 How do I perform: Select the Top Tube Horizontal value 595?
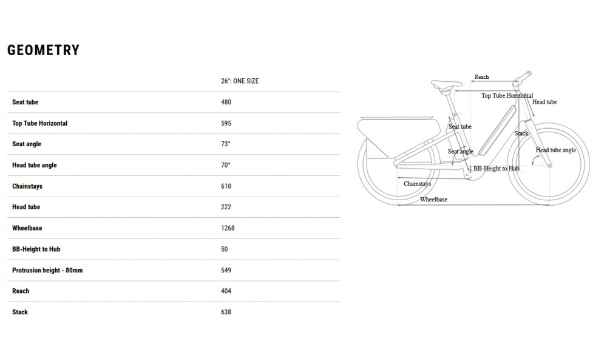coord(226,123)
